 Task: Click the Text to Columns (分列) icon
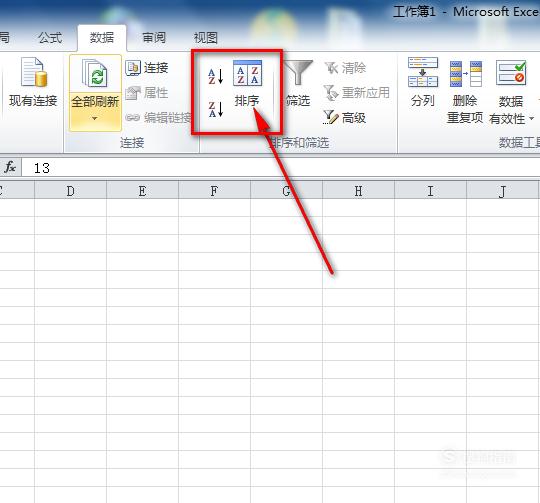[x=423, y=72]
